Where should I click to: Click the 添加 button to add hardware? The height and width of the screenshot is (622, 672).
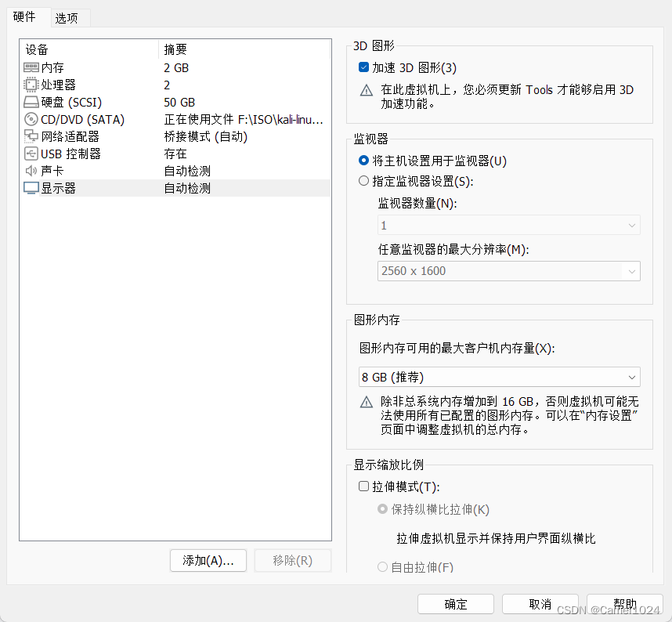coord(208,561)
